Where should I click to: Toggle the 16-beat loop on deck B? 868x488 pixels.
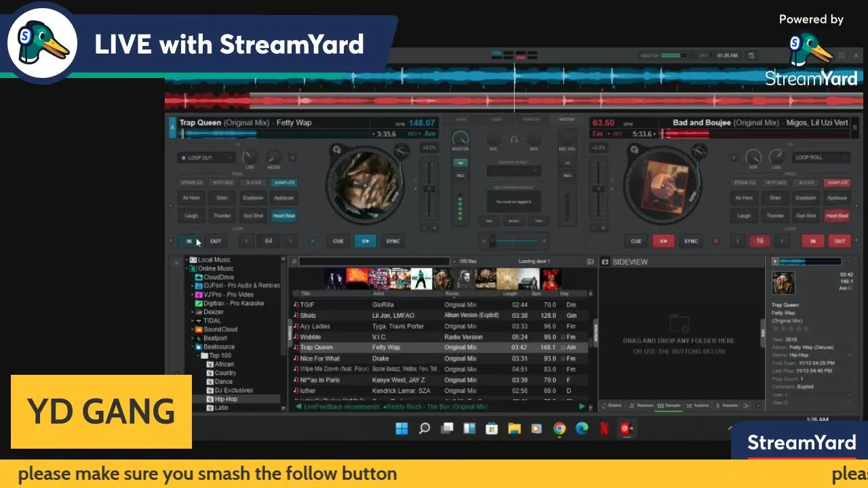[759, 241]
